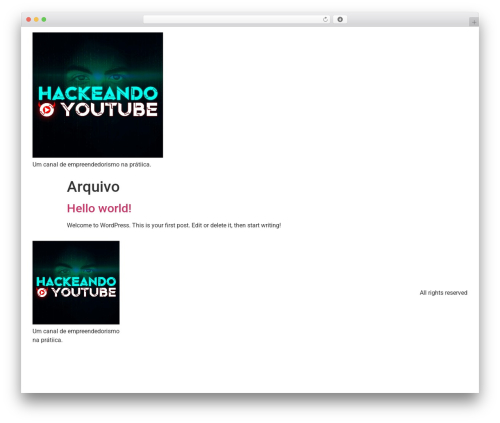Reload the page with the refresh icon
500x423 pixels.
(x=325, y=20)
